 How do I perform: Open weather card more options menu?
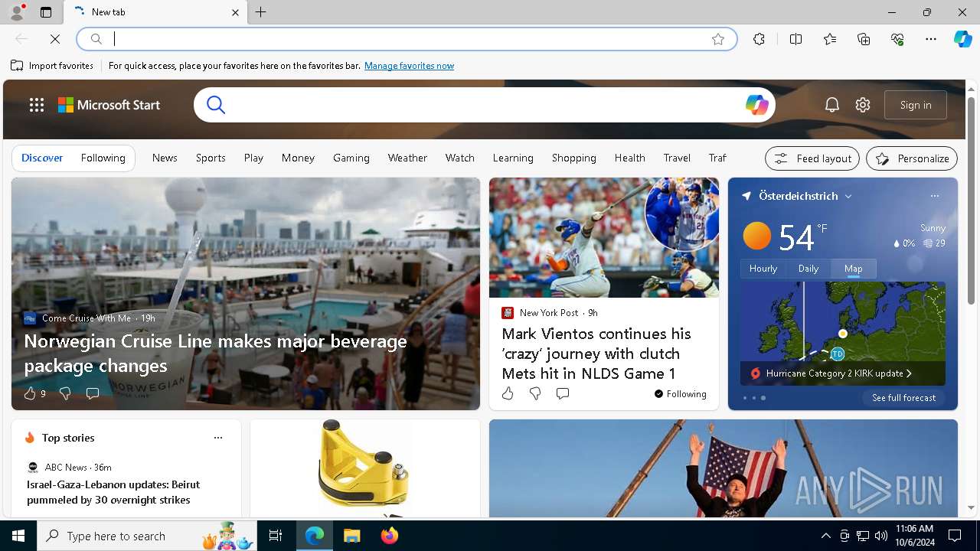click(x=934, y=196)
